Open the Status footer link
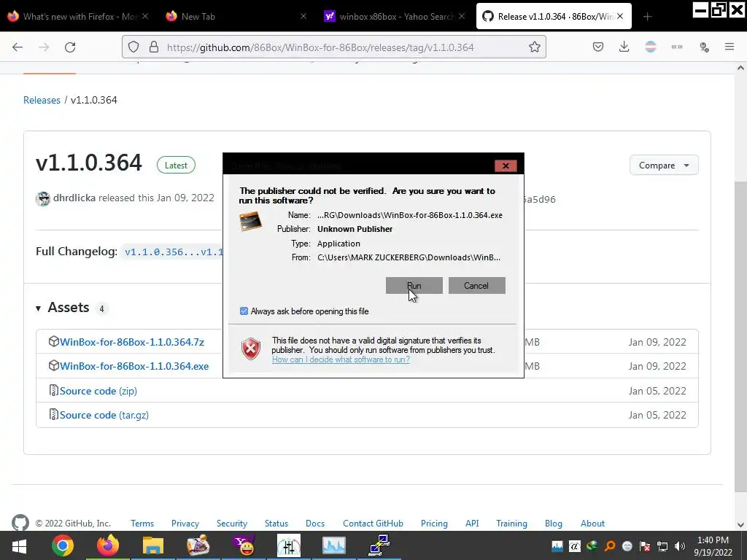The image size is (747, 560). (x=276, y=524)
